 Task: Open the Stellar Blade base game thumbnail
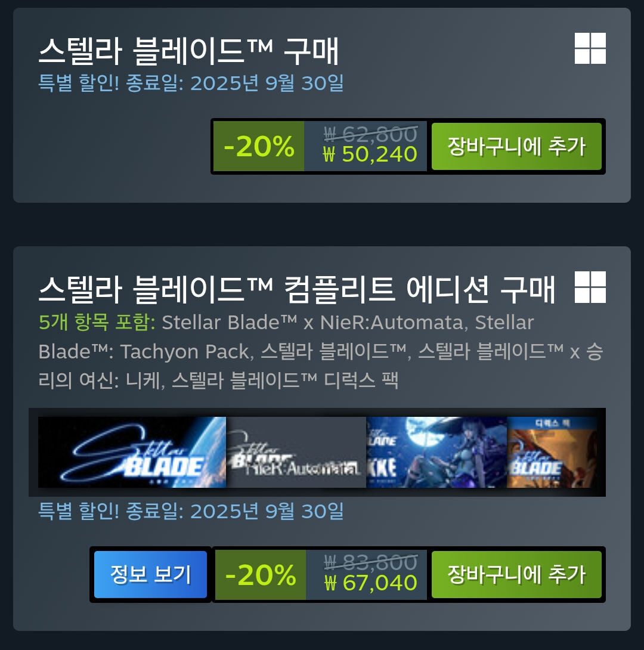(132, 452)
